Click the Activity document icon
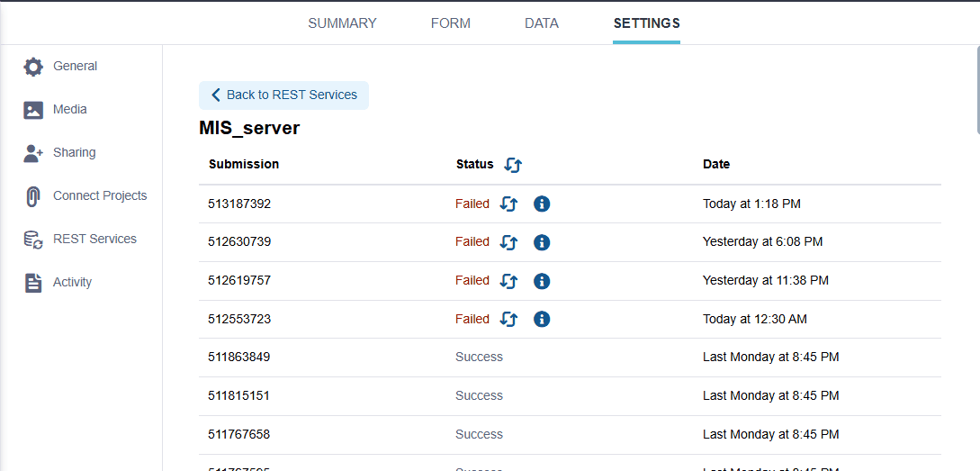Image resolution: width=980 pixels, height=471 pixels. 33,283
